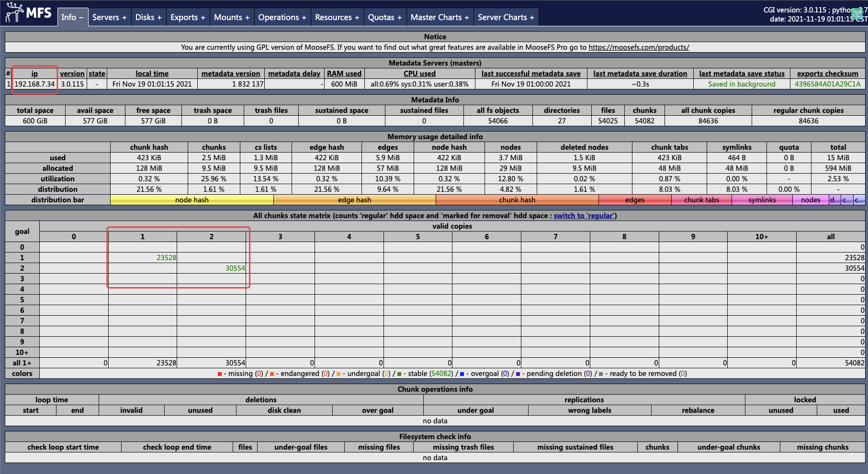This screenshot has width=868, height=474.
Task: Click checksum 4396584A01A29C1A
Action: pos(828,84)
